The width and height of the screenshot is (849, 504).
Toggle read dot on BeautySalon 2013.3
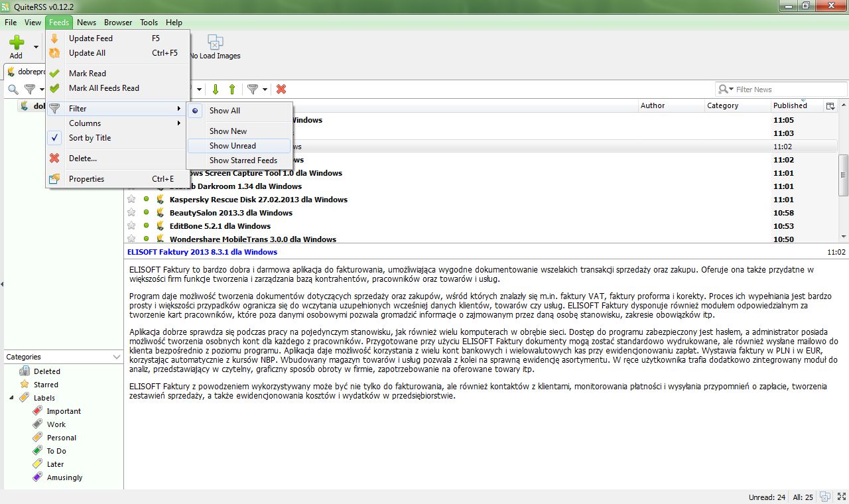(x=147, y=213)
